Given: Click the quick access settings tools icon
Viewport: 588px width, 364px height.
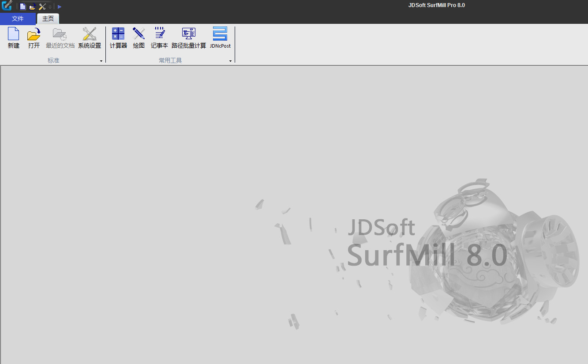Looking at the screenshot, I should pos(42,7).
